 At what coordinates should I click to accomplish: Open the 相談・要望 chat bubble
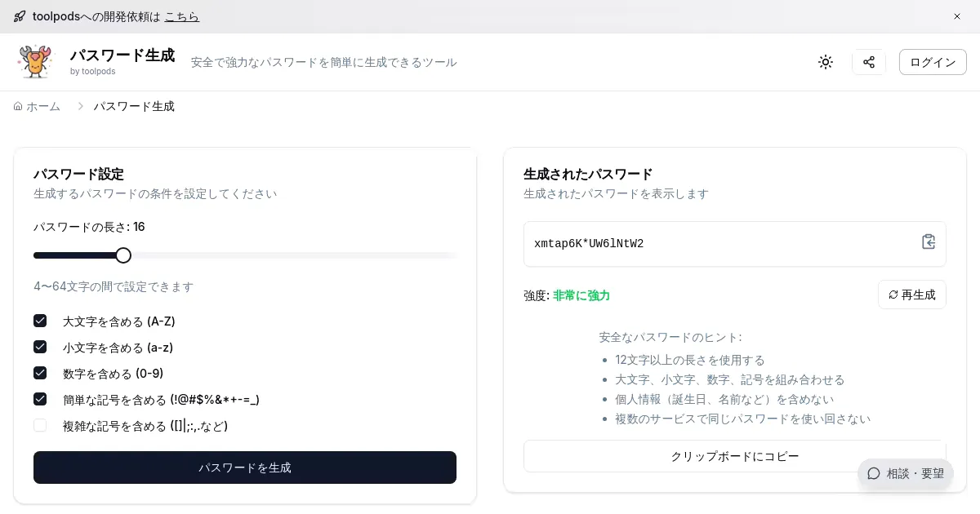point(905,473)
